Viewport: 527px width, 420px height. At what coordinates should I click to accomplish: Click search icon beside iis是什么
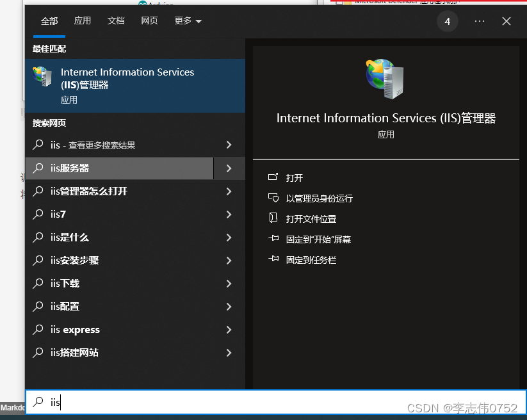tap(38, 238)
